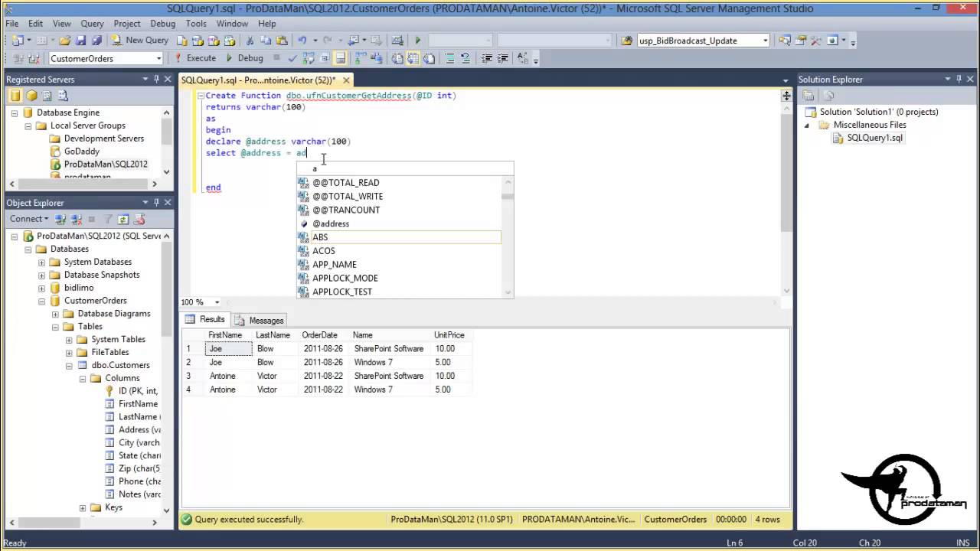Click the Paste clipboard icon
This screenshot has width=980, height=551.
pos(282,40)
